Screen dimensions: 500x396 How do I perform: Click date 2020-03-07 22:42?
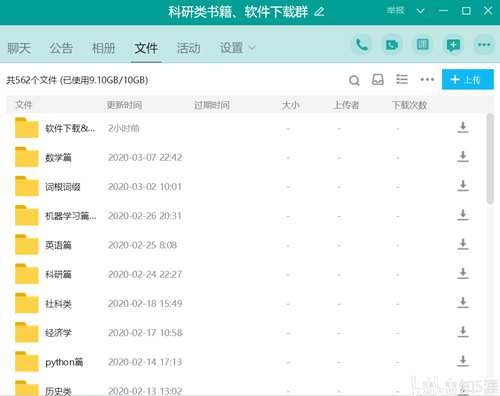[x=145, y=157]
